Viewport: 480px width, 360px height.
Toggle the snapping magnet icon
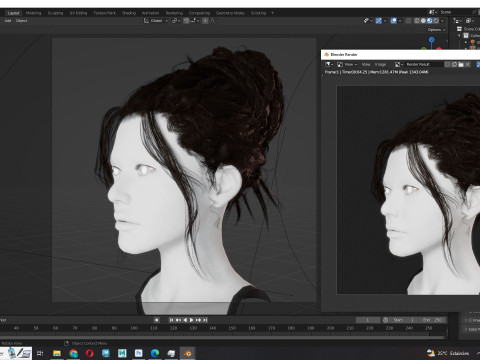point(186,21)
